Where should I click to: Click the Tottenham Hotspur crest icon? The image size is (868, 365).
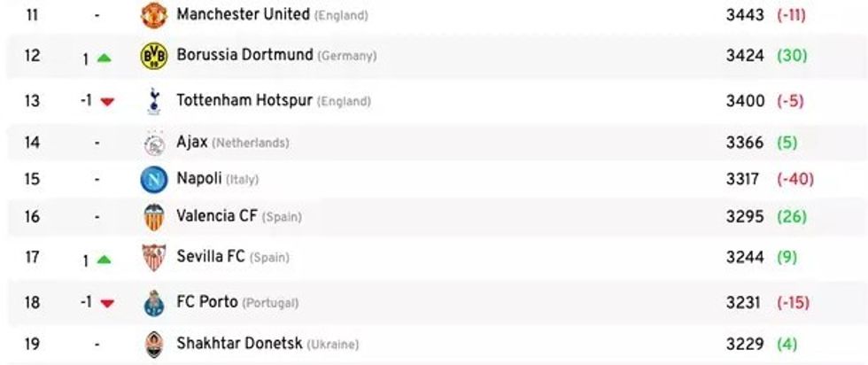coord(153,101)
